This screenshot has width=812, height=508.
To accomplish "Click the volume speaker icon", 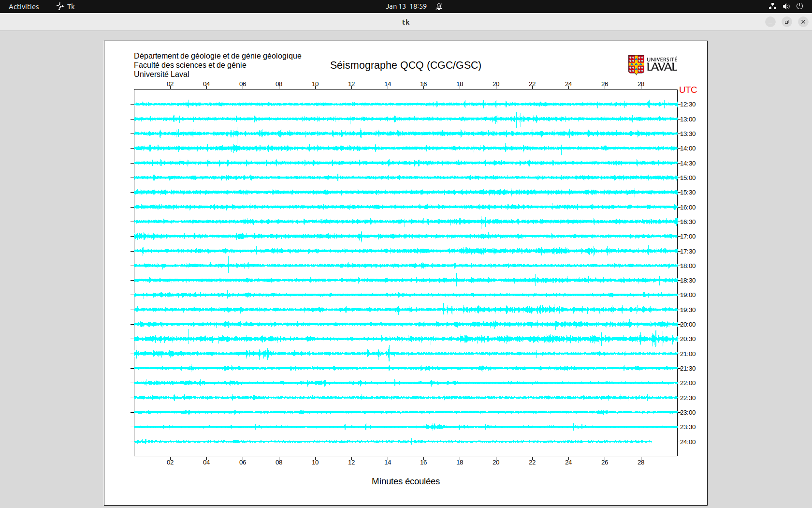I will tap(786, 6).
